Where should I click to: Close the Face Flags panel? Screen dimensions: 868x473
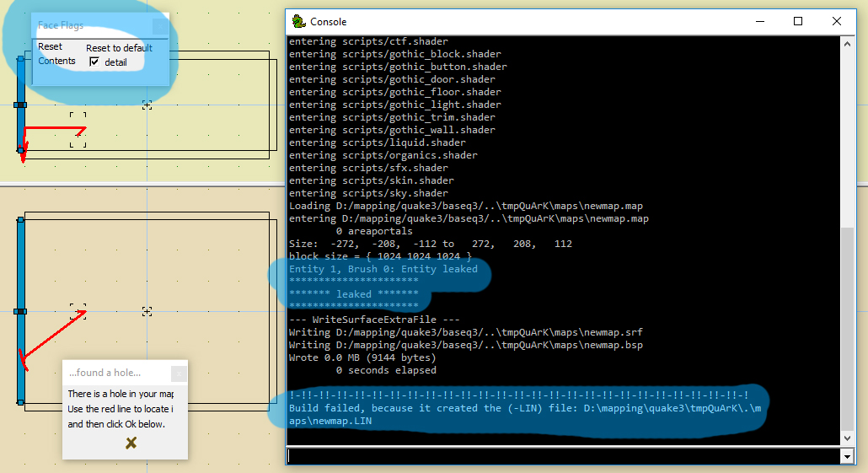pyautogui.click(x=160, y=25)
